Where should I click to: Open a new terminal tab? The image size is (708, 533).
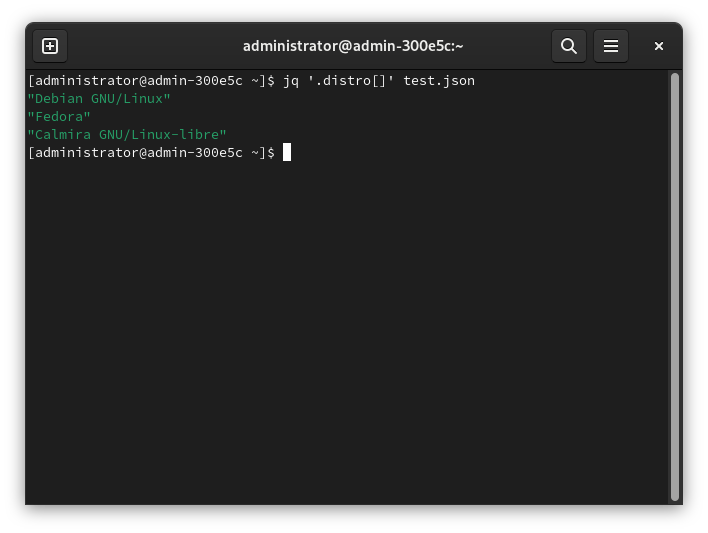50,46
